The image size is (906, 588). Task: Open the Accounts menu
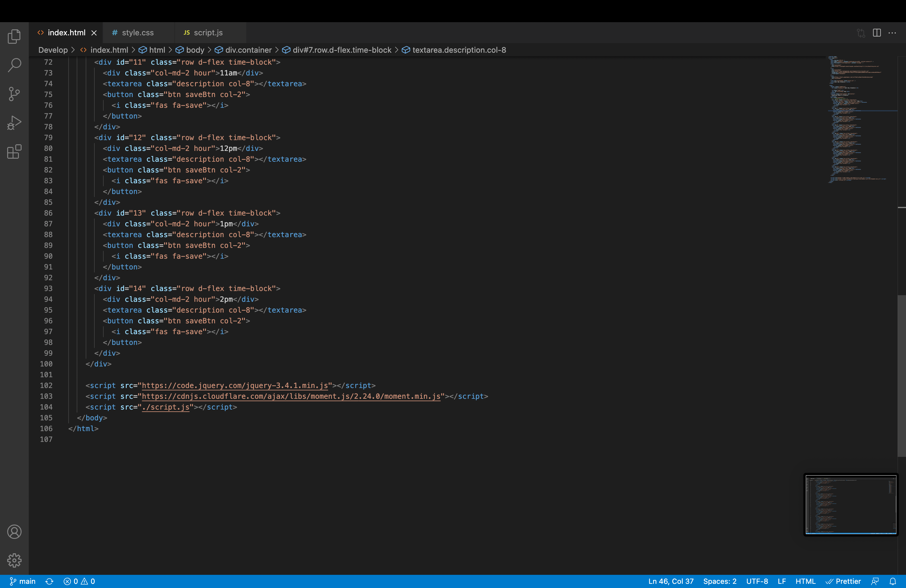(14, 531)
